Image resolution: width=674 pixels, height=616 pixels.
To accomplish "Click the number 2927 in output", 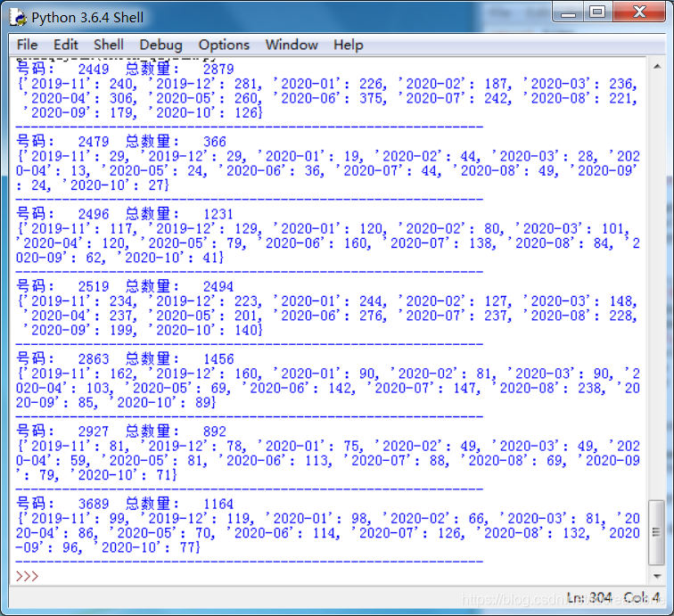I will [94, 431].
